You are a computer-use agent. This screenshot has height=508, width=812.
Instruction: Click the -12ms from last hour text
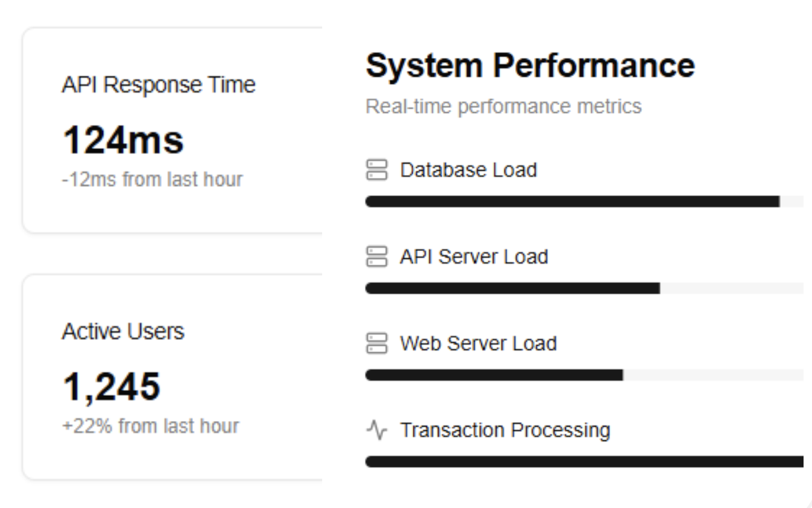[152, 179]
